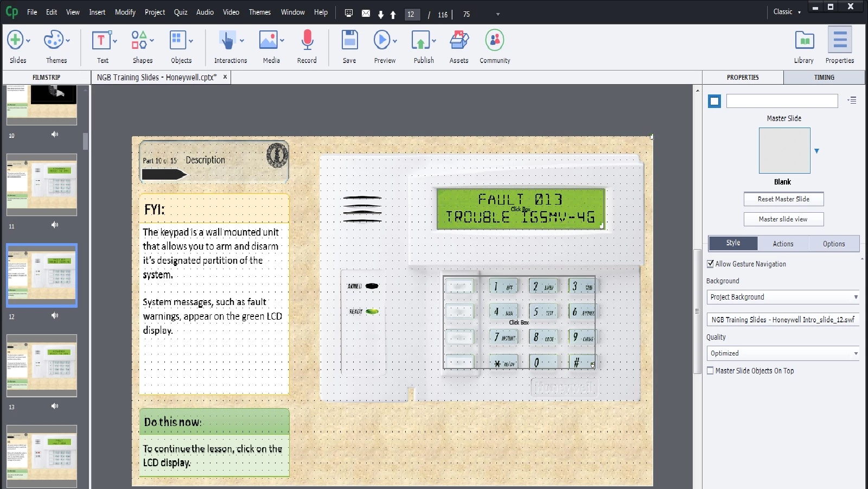Image resolution: width=868 pixels, height=489 pixels.
Task: Click the Publish icon
Action: tap(420, 40)
